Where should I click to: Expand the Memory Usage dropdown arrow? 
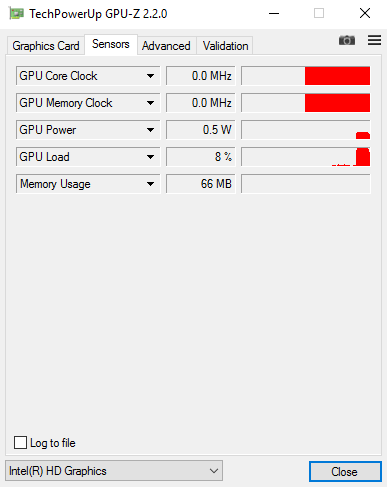point(150,184)
